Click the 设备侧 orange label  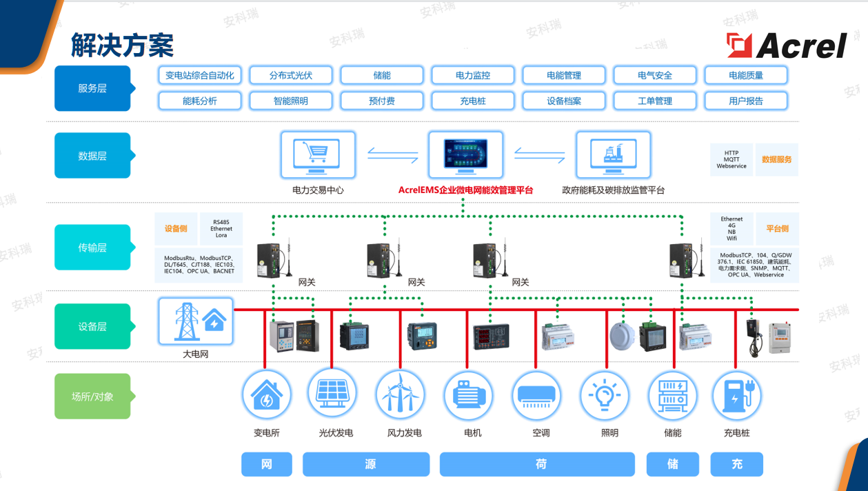click(x=176, y=229)
